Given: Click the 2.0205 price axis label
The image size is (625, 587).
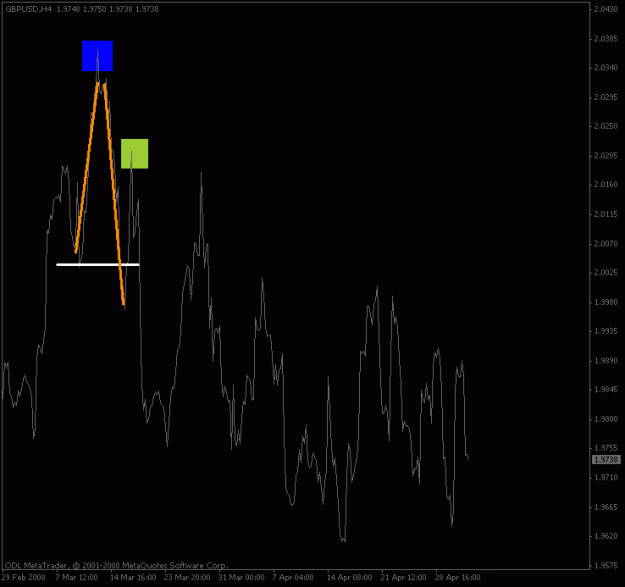Looking at the screenshot, I should point(606,156).
